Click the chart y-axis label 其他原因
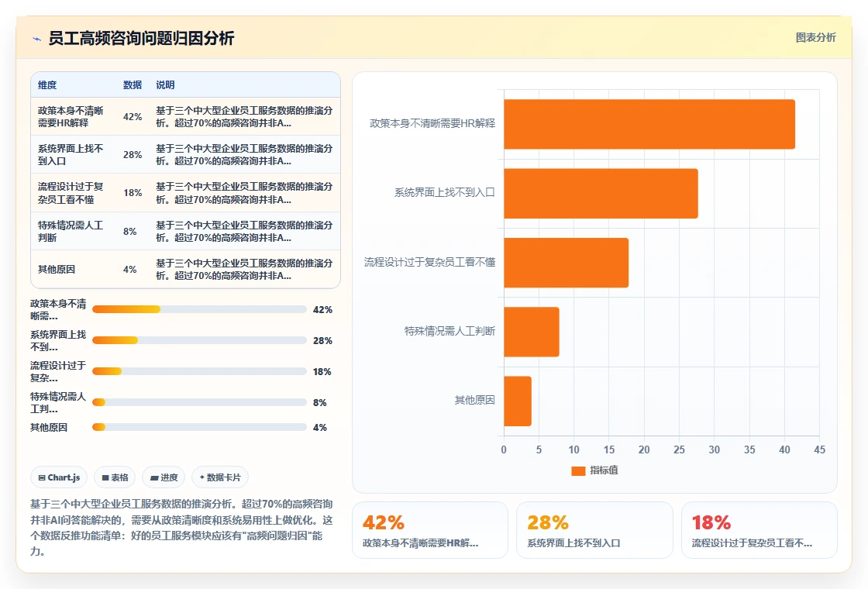The height and width of the screenshot is (589, 868). pyautogui.click(x=474, y=400)
